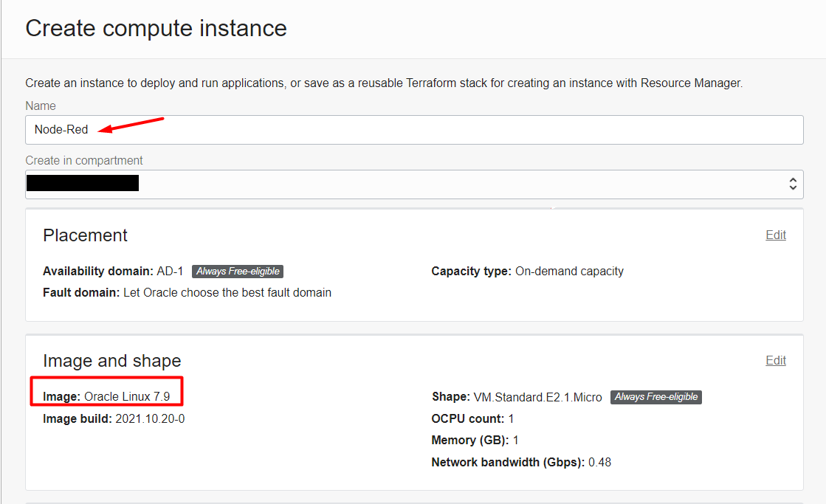Click the Availability domain AD-1 value
The height and width of the screenshot is (504, 826).
pos(170,272)
